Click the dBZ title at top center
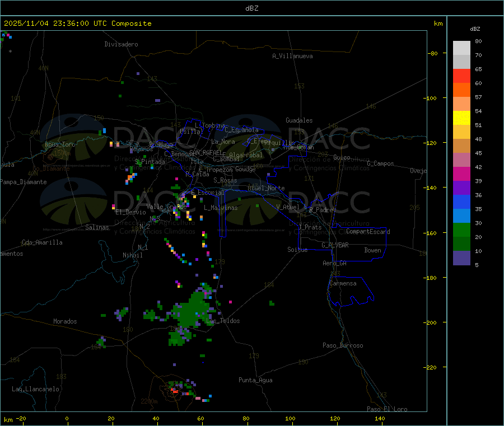Screen dimensions: 504x426 pos(251,8)
